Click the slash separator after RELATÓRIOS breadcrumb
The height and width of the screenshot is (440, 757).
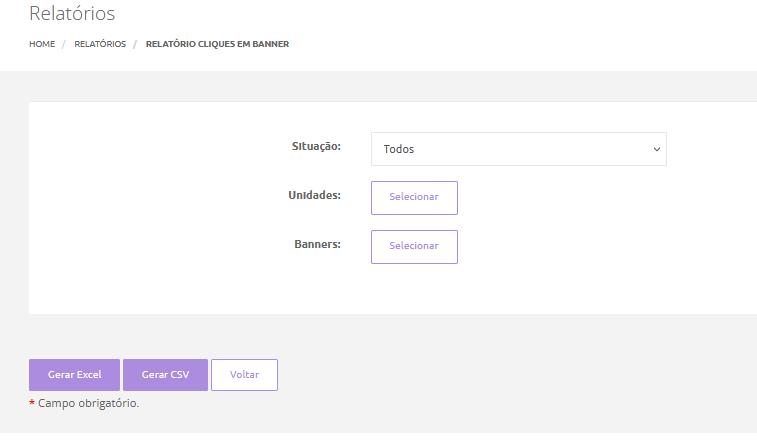135,44
